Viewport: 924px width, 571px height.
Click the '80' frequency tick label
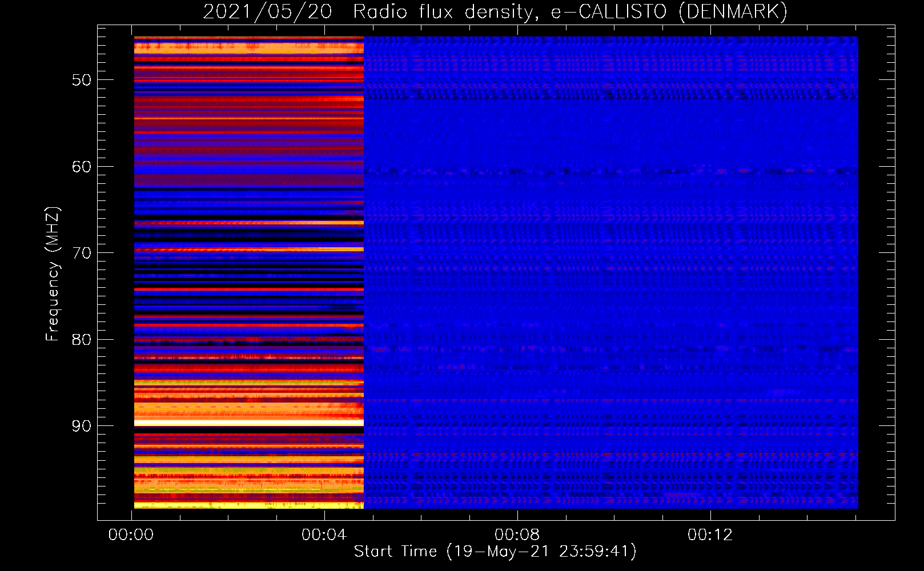(x=82, y=340)
